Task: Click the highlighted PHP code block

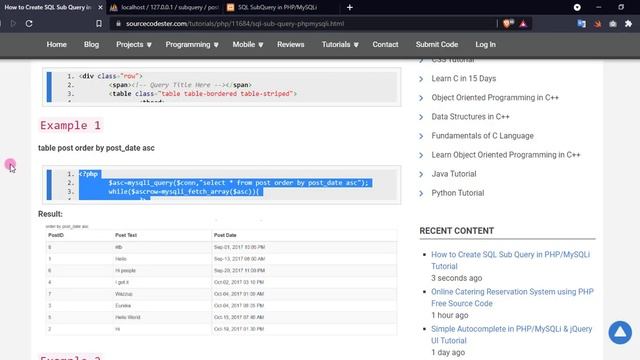Action: (x=222, y=184)
